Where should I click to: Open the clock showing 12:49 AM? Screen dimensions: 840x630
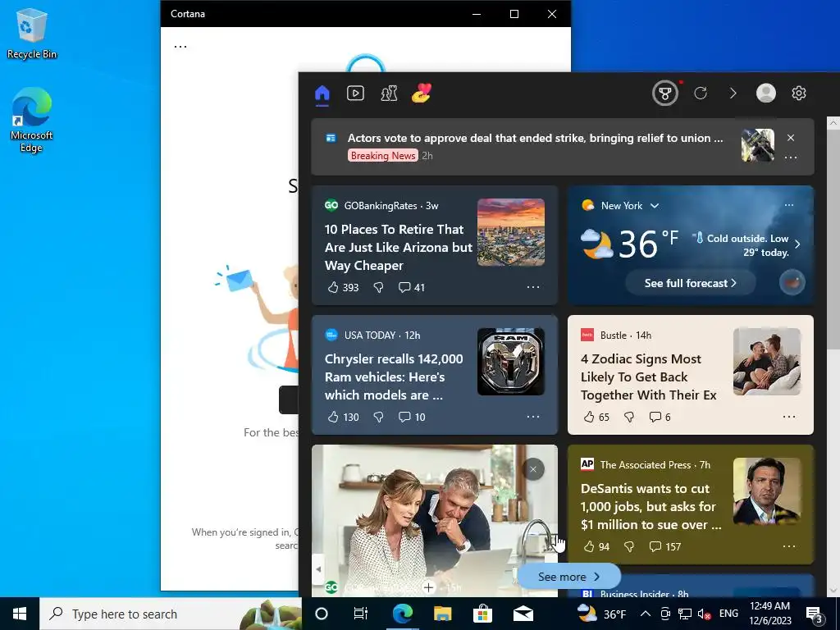pos(769,614)
